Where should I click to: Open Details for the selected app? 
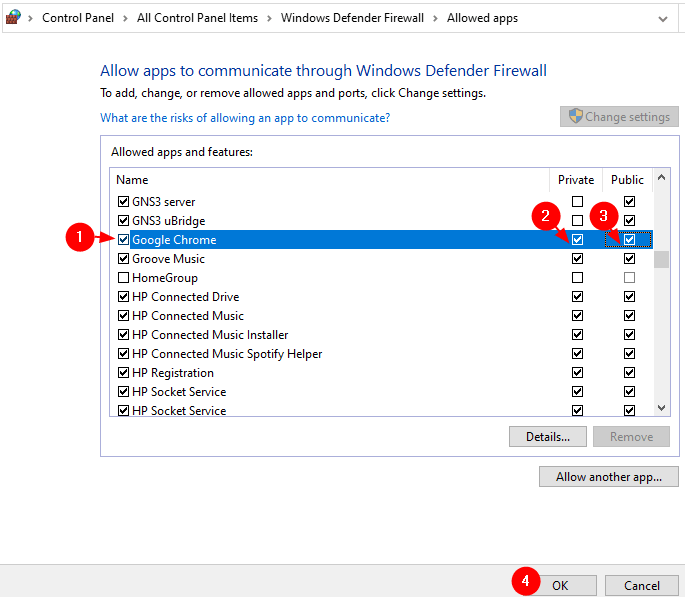pos(548,437)
